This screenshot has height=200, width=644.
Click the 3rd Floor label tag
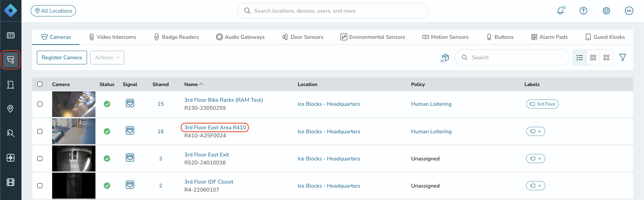[x=542, y=104]
